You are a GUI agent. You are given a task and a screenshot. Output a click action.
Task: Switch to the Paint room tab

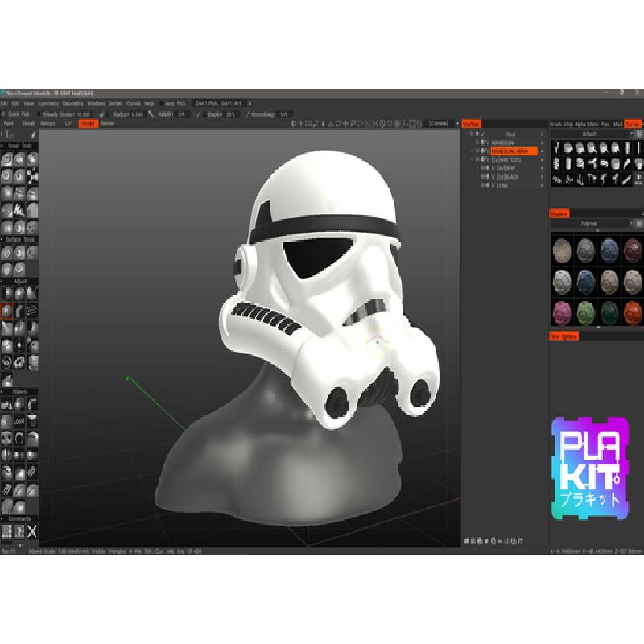[x=9, y=123]
